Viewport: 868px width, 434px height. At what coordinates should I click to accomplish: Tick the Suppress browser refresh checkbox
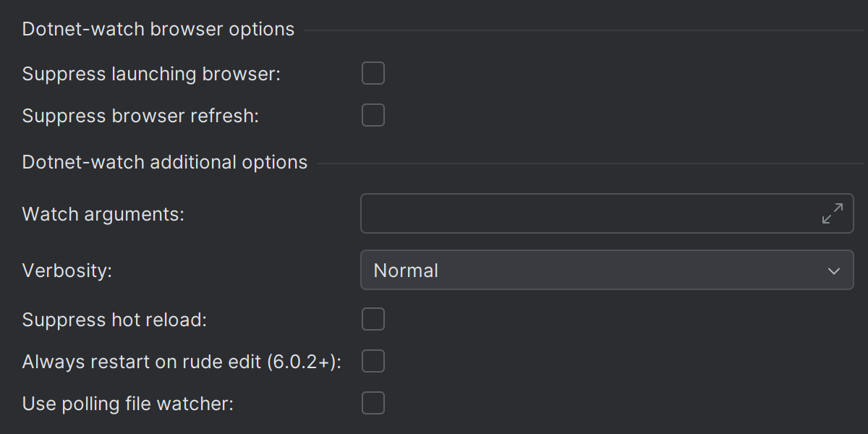pos(373,116)
